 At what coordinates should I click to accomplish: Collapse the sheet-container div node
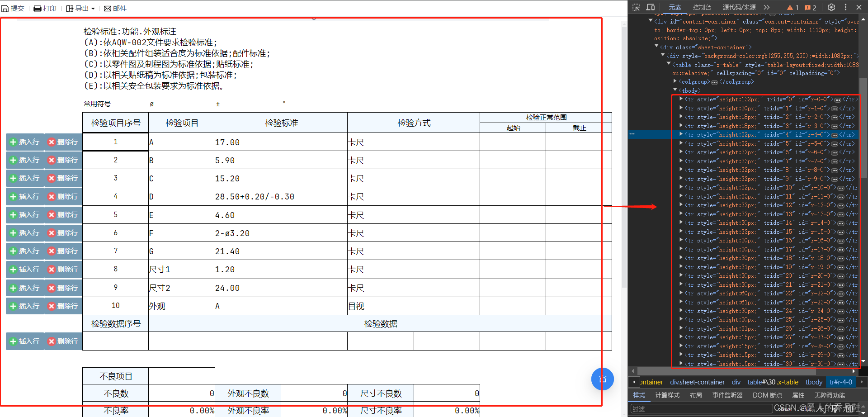coord(656,47)
